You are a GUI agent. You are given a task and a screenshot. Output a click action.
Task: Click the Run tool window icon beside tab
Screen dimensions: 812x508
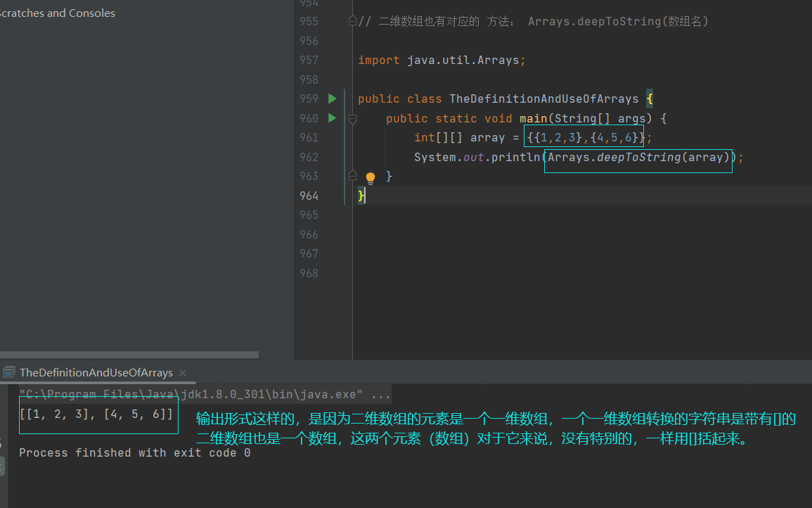coord(9,372)
